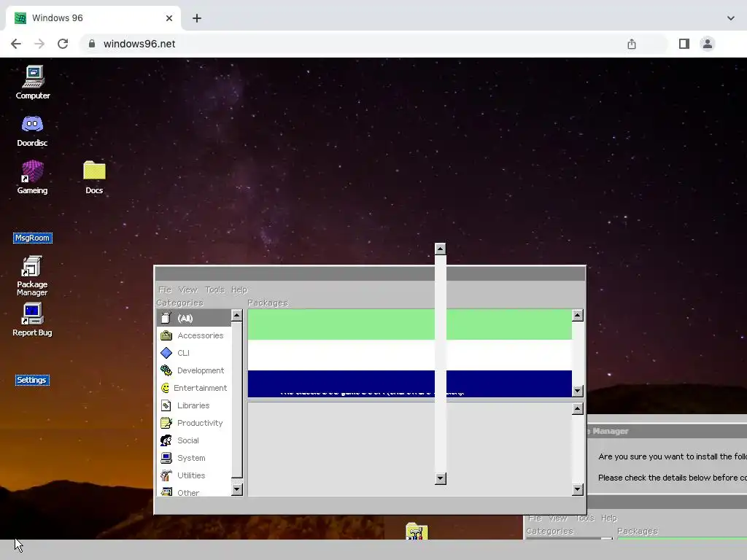The image size is (747, 560).
Task: Open the Settings desktop label
Action: 32,380
